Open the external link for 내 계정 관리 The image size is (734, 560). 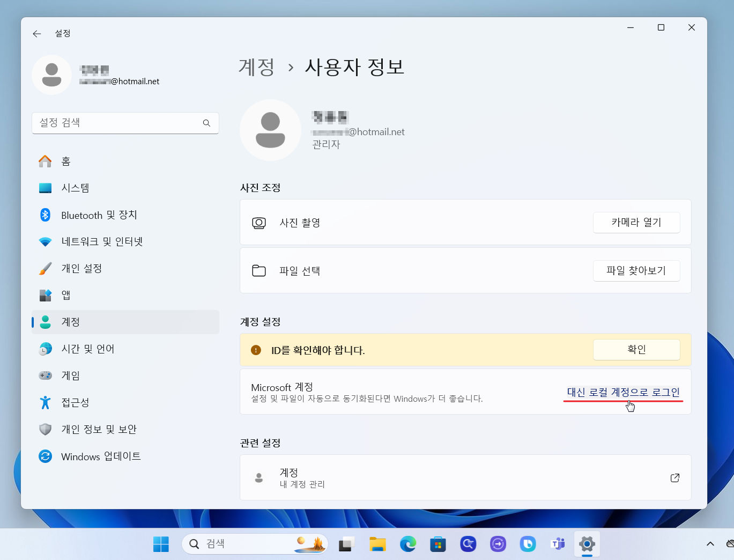(674, 477)
